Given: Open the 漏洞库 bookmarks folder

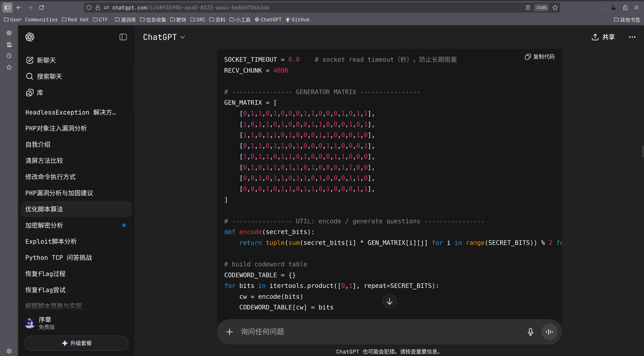Looking at the screenshot, I should click(x=126, y=20).
